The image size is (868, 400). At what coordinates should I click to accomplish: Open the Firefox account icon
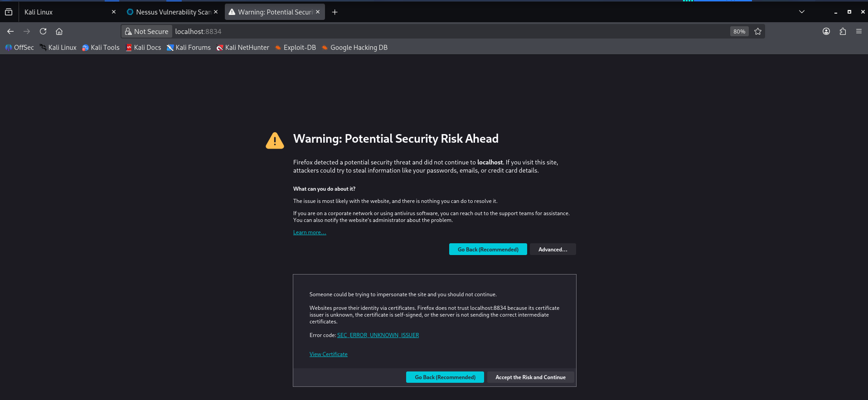[x=826, y=31]
